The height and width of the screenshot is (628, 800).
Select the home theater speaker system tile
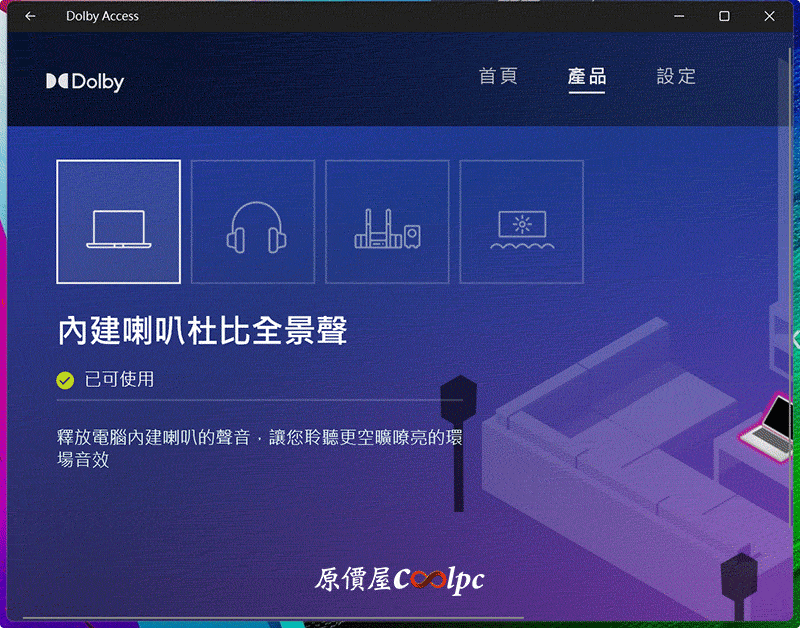click(x=387, y=221)
